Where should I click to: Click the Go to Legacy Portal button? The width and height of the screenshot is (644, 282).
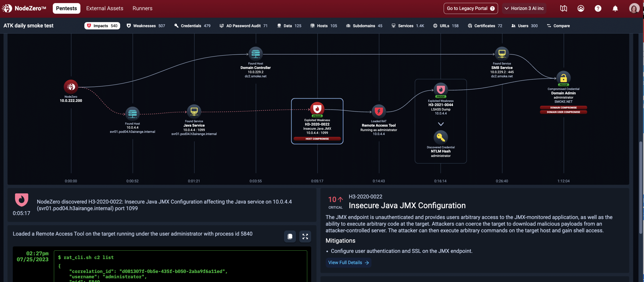click(470, 8)
